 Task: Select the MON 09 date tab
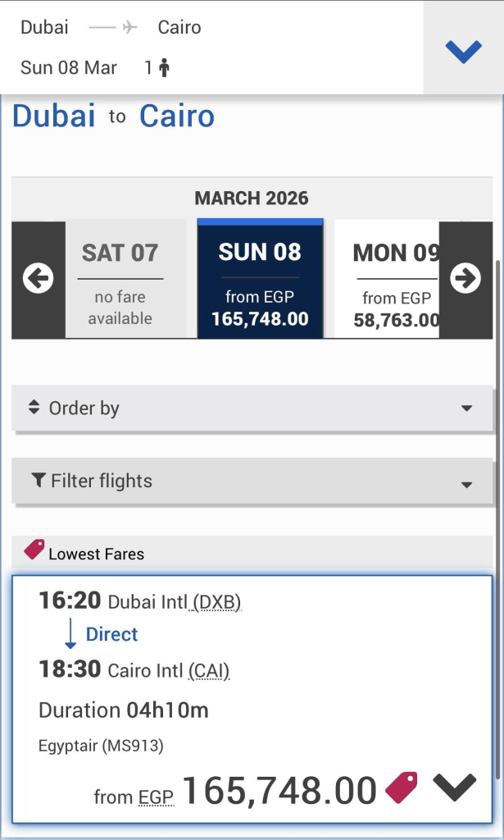[x=393, y=279]
